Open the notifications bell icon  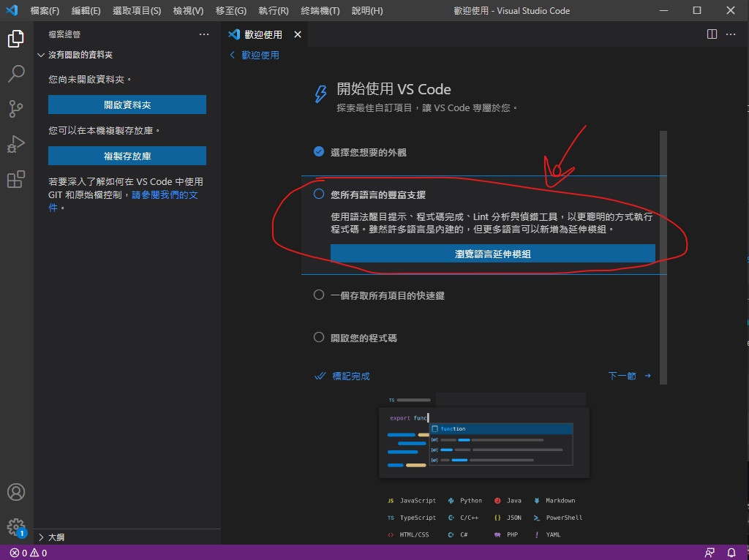click(x=731, y=553)
